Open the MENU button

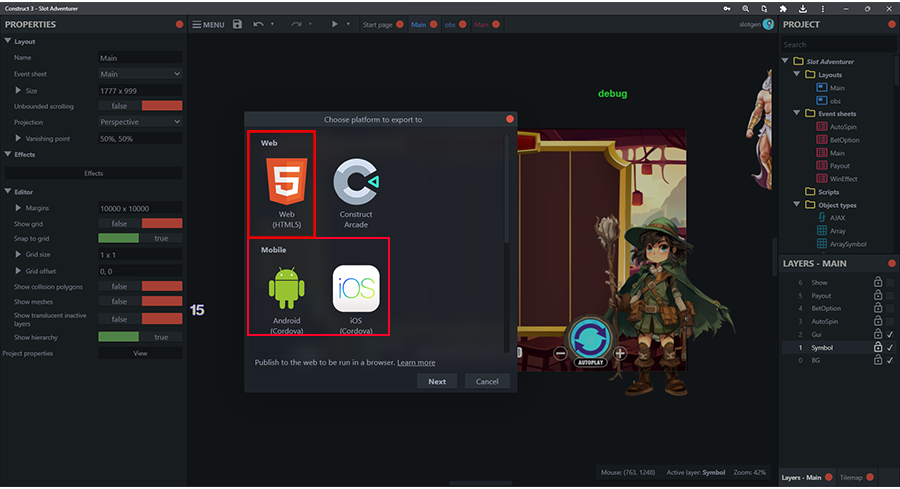[208, 25]
